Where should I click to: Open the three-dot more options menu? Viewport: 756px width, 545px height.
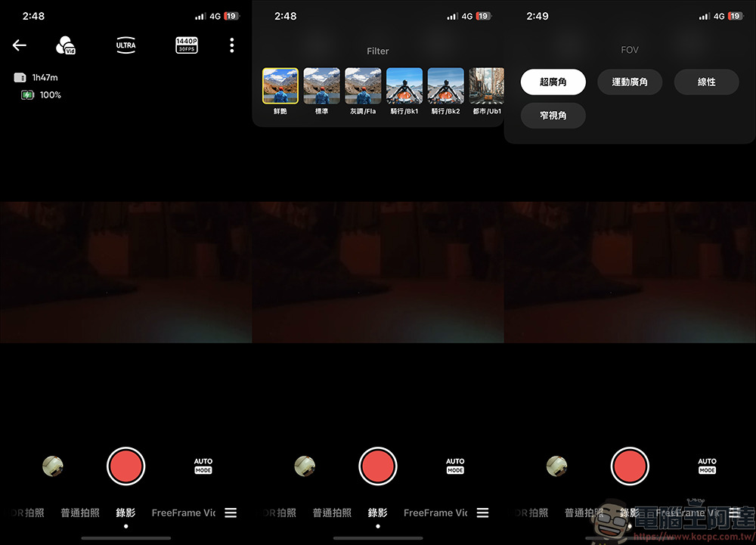[231, 45]
